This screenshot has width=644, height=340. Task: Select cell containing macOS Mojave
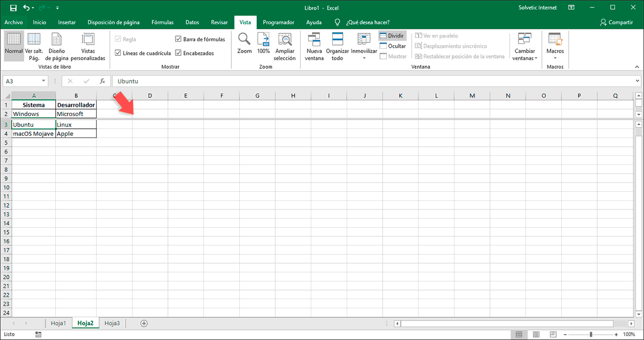pyautogui.click(x=33, y=134)
